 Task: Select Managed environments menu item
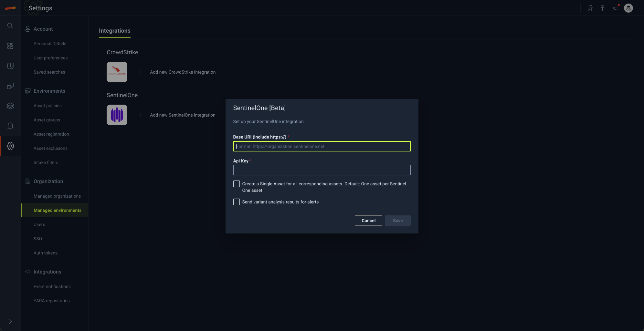click(x=55, y=210)
